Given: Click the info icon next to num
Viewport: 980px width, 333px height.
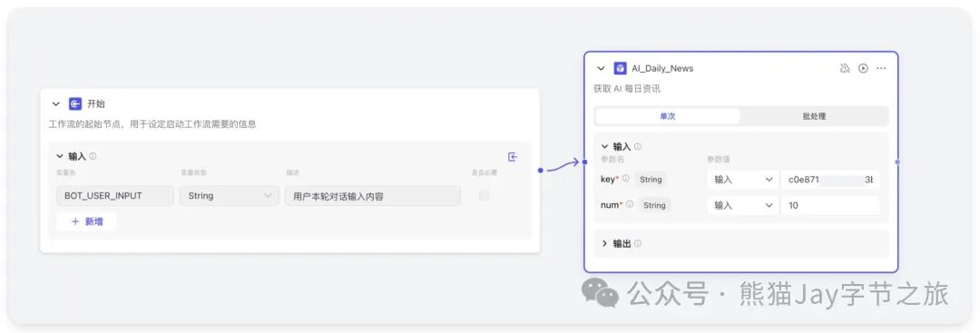Looking at the screenshot, I should pyautogui.click(x=630, y=204).
